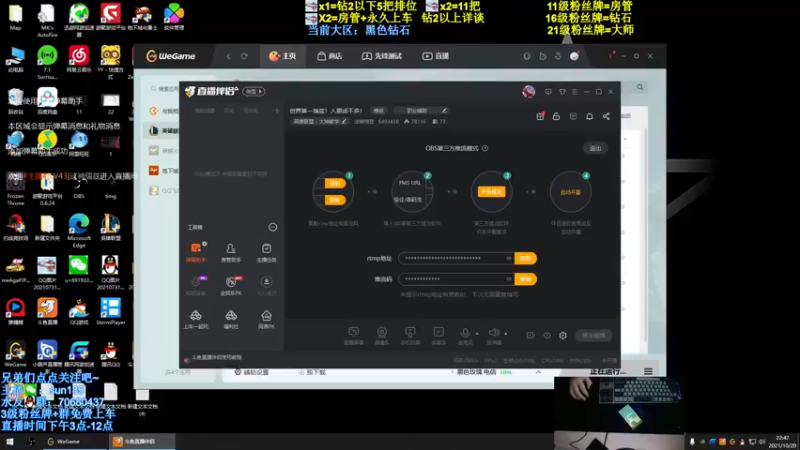Open WeGame 主页 (Home) tab
Screen dimensions: 800x450
point(283,56)
